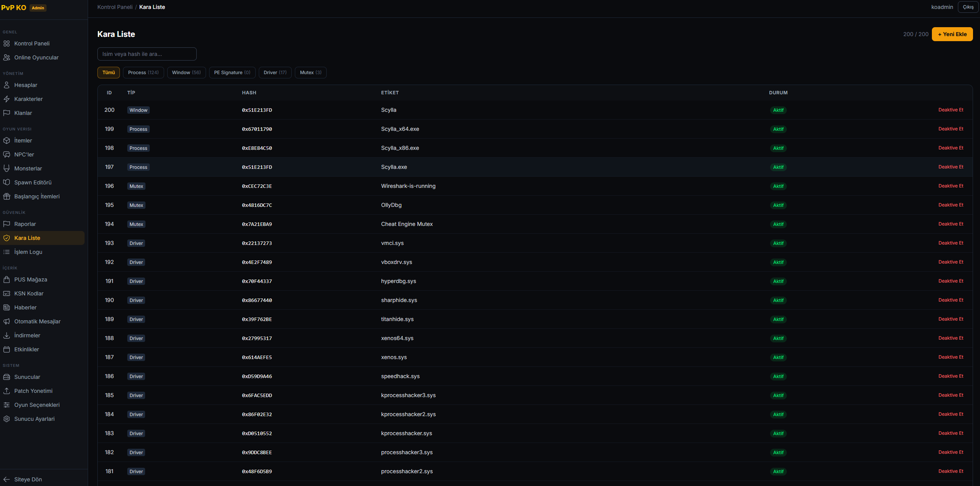980x486 pixels.
Task: Click the Mutex badge of row 195
Action: click(136, 205)
